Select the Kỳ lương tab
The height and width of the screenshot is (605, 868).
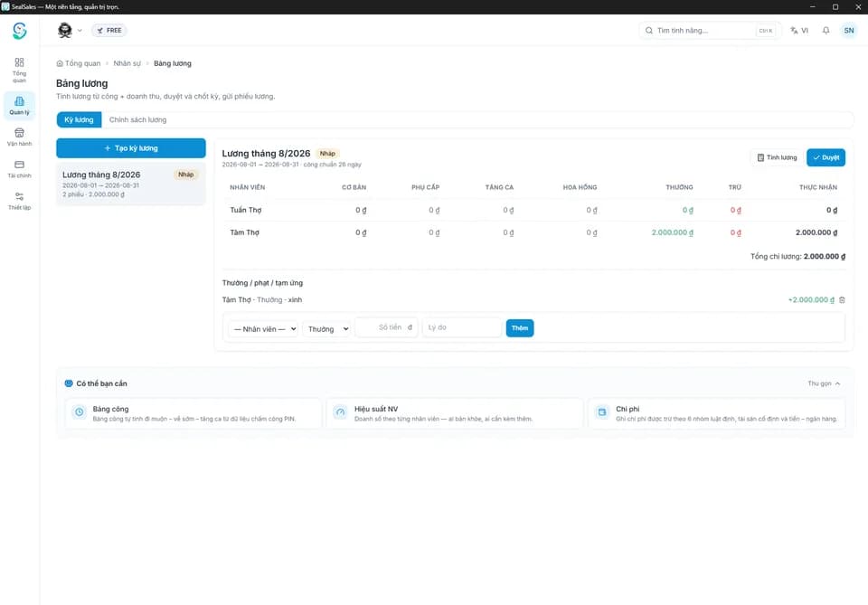(x=79, y=119)
